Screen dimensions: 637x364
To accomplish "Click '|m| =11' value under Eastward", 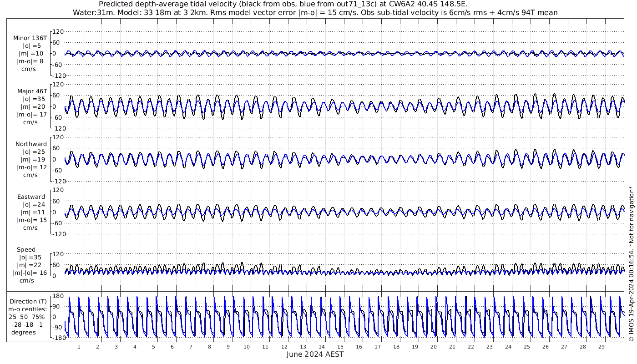I will tap(32, 212).
